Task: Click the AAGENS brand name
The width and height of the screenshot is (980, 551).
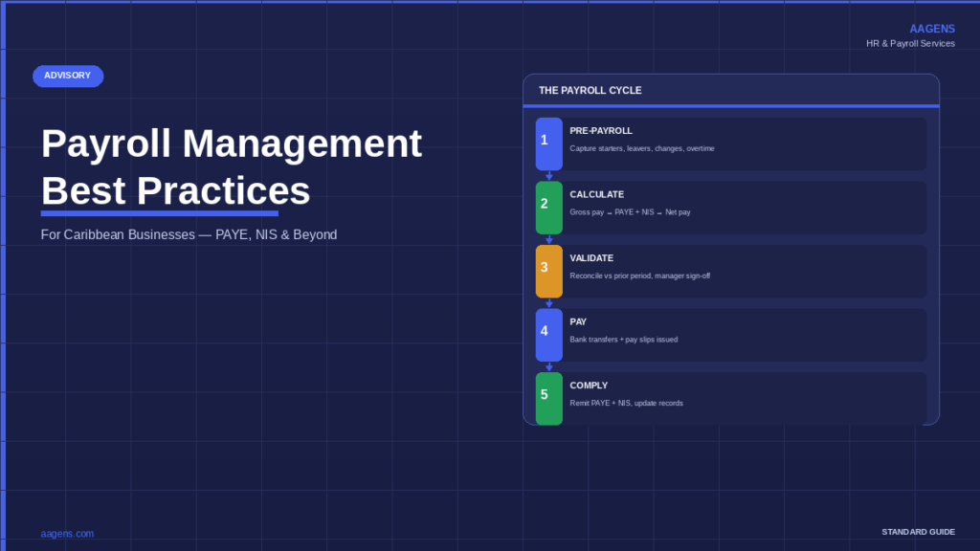Action: pos(932,29)
